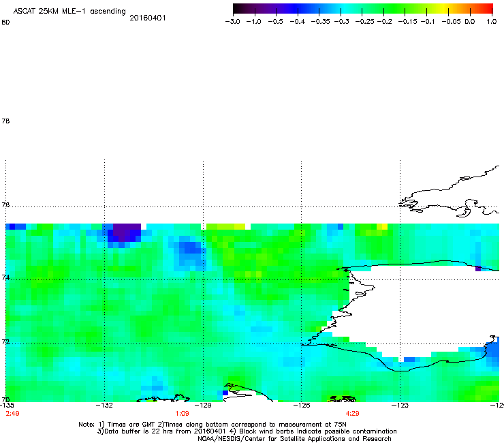
Task: Click the latitude label '78' on the left axis
Action: 5,121
